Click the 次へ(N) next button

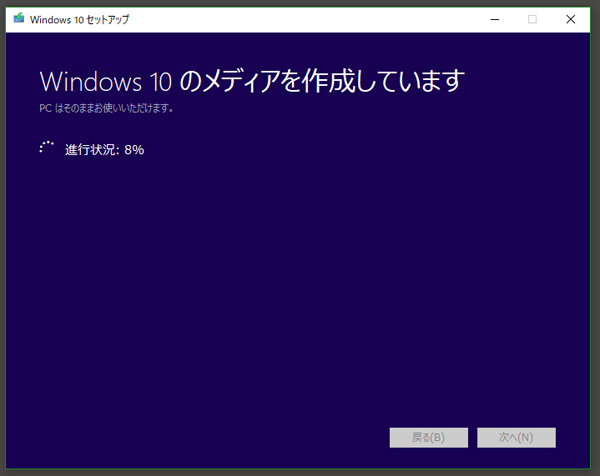516,437
